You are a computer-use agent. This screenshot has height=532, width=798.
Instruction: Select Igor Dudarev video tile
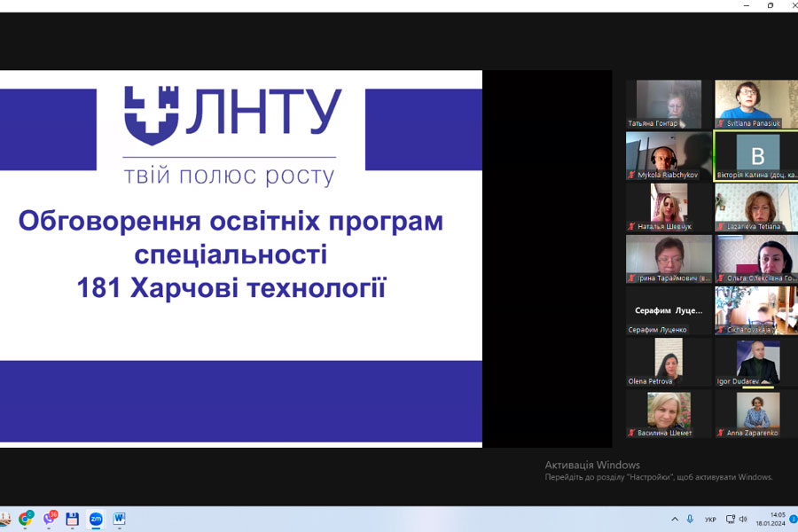point(756,362)
